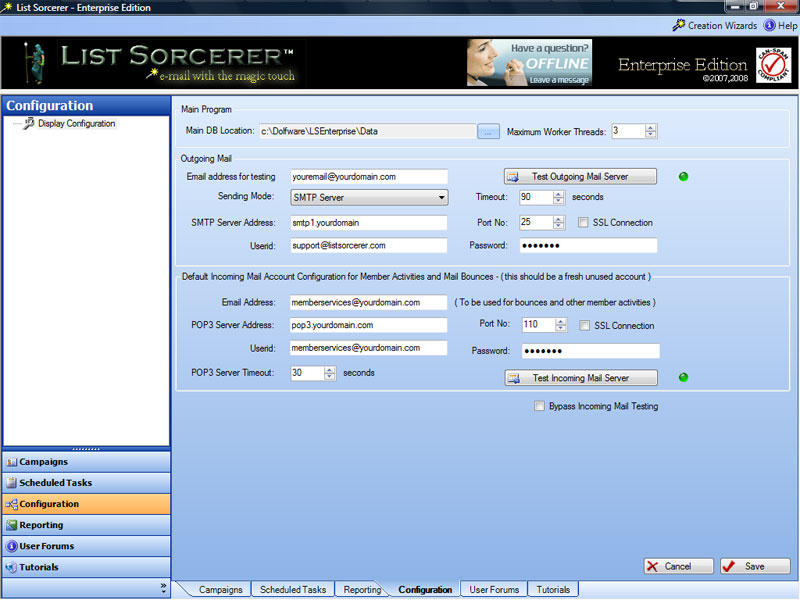Screen dimensions: 800x600
Task: Click the Outgoing Mail Userid field
Action: pyautogui.click(x=369, y=245)
